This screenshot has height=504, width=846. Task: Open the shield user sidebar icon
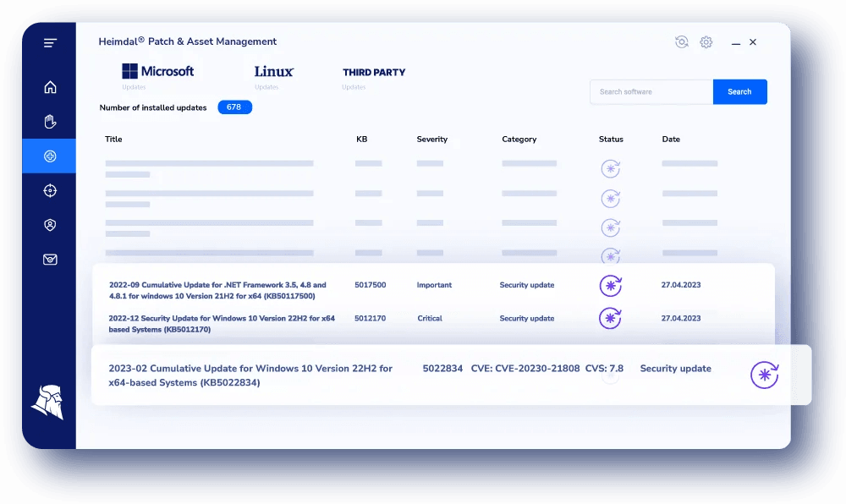(50, 225)
